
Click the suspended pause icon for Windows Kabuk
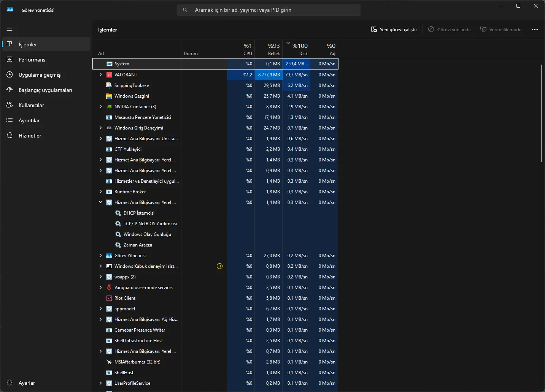tap(220, 266)
